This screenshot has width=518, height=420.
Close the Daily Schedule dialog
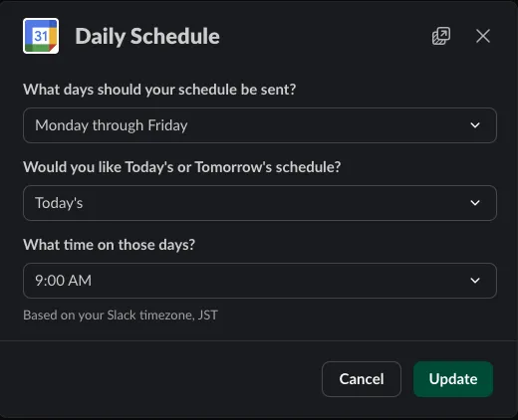(483, 36)
